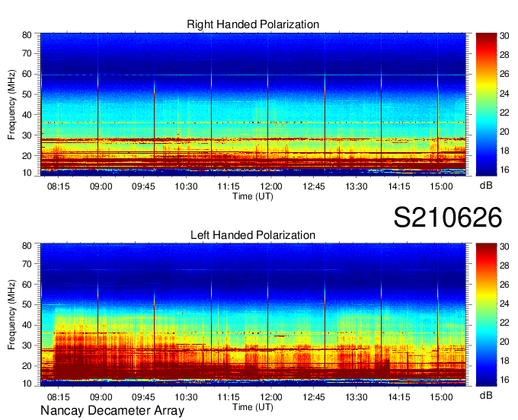Click the 14:15 time tick of Right Handed panel

pyautogui.click(x=399, y=186)
